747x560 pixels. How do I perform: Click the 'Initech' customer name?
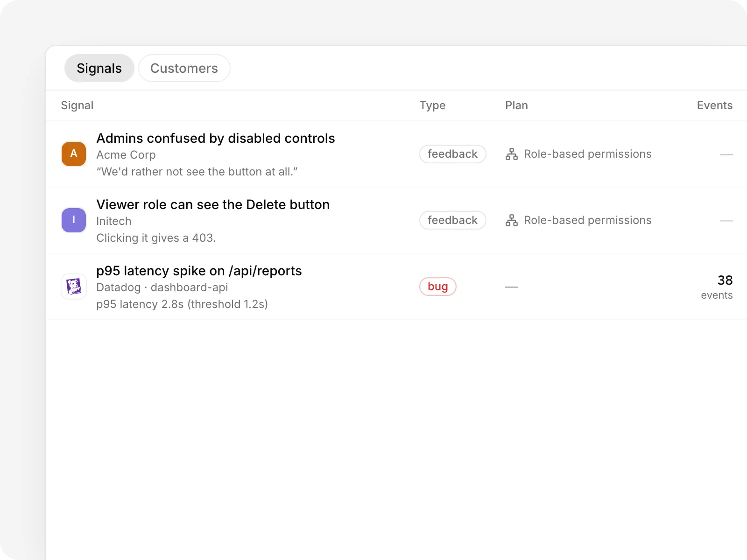click(114, 221)
